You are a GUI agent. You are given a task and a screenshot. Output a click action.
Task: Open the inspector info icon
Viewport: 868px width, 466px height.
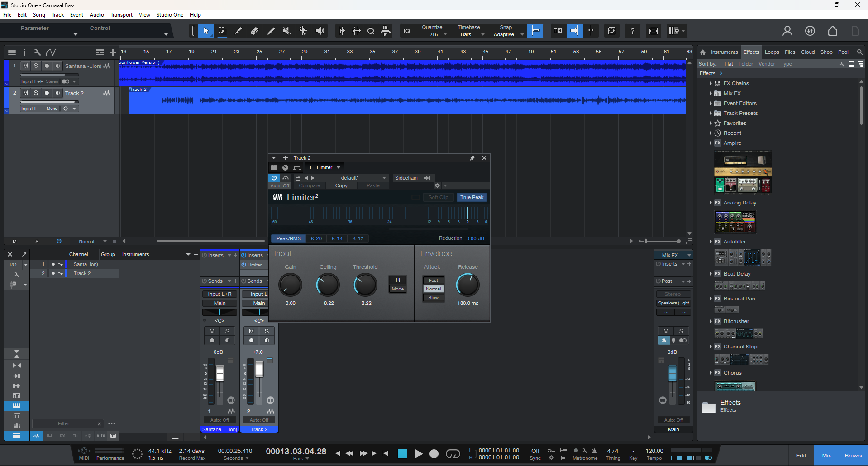pyautogui.click(x=24, y=52)
